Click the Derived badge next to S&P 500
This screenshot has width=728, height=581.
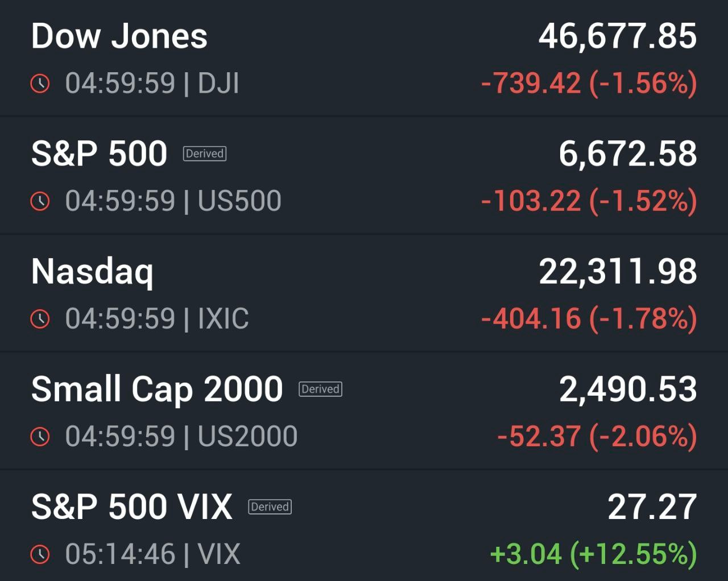pos(205,153)
